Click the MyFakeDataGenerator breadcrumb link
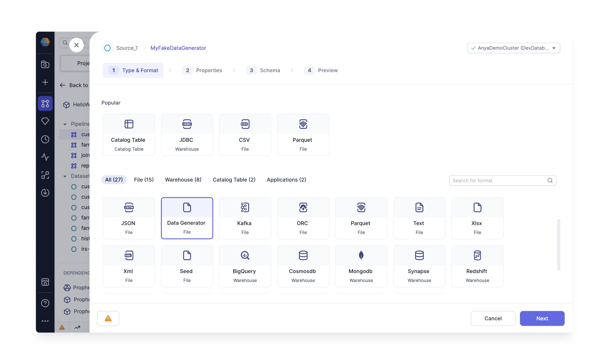The width and height of the screenshot is (608, 364). [x=178, y=48]
